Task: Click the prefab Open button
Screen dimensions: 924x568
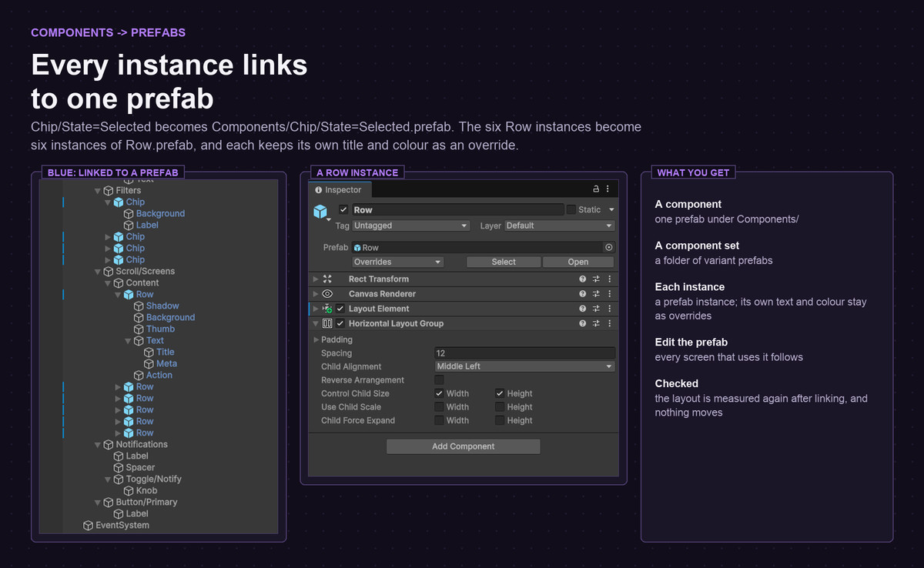Action: pyautogui.click(x=578, y=262)
